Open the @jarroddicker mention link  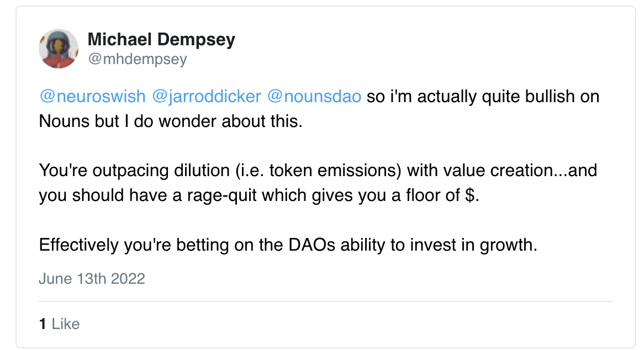tap(207, 97)
